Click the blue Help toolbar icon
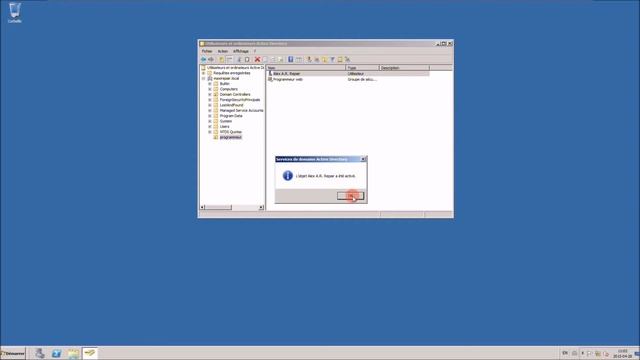The width and height of the screenshot is (640, 360). click(291, 60)
